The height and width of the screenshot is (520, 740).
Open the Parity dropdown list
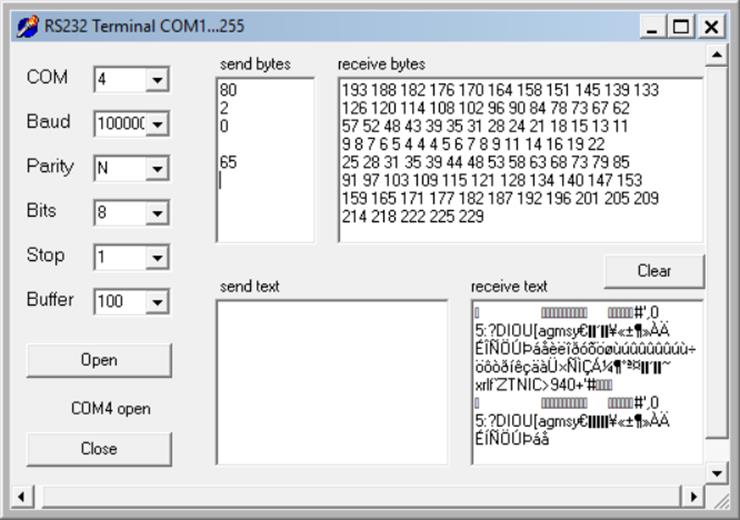point(157,169)
